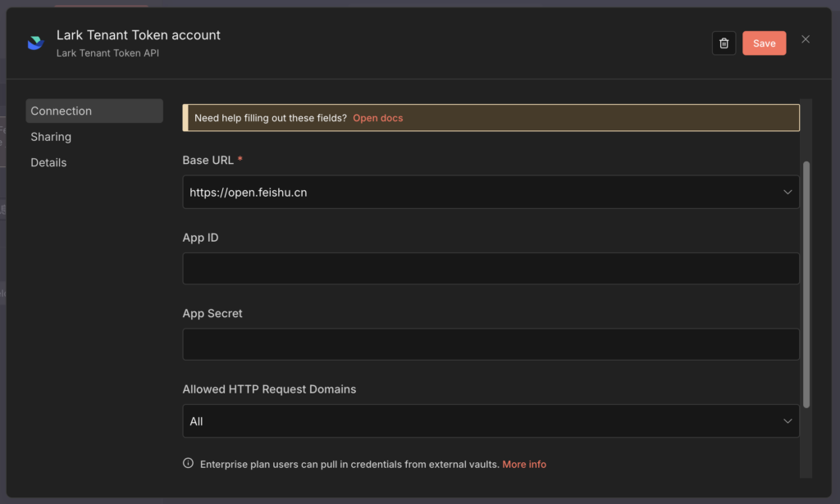Click into the App Secret field
The image size is (840, 504).
(491, 344)
